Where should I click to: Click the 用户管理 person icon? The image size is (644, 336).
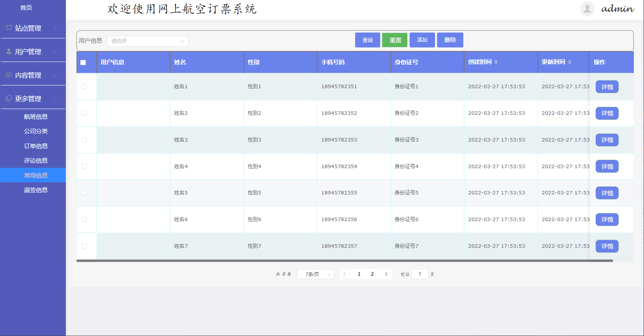pyautogui.click(x=9, y=51)
